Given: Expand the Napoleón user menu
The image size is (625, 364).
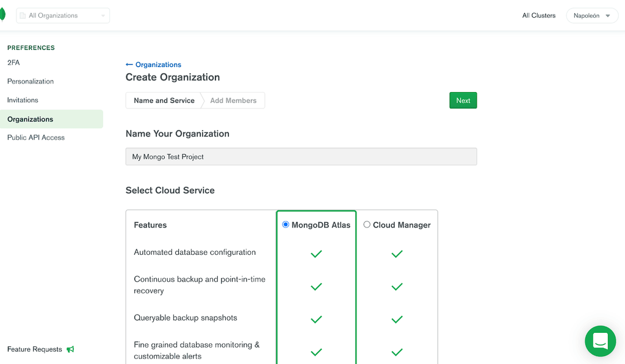Looking at the screenshot, I should point(592,16).
